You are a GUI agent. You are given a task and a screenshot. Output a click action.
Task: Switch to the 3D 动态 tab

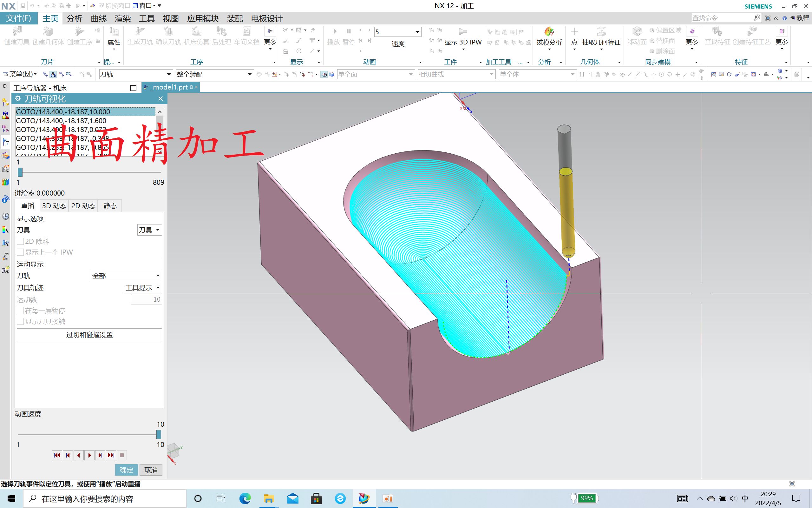54,206
